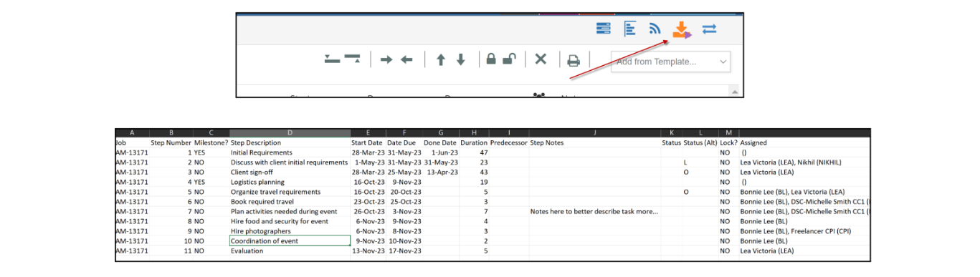The image size is (980, 277).
Task: Switch to the Gantt chart view icon
Action: coord(630,29)
